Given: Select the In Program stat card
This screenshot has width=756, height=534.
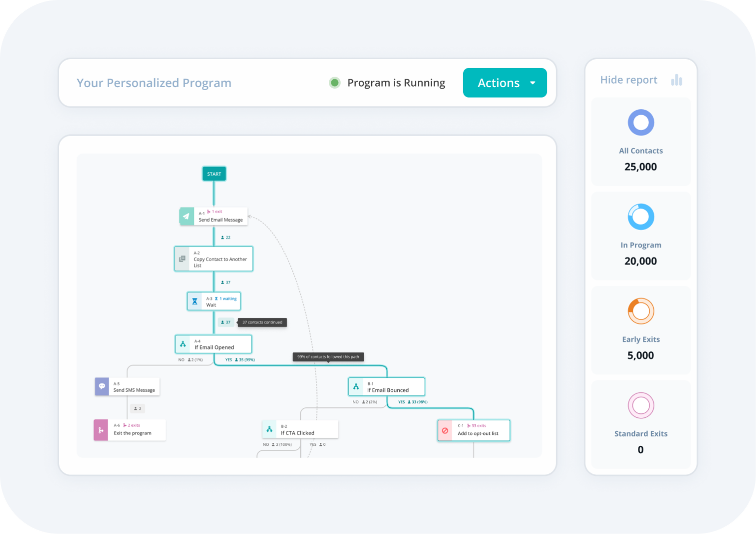Looking at the screenshot, I should click(x=641, y=236).
